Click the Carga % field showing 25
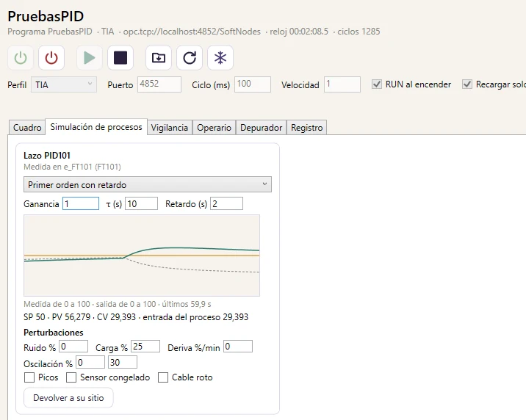 click(145, 347)
